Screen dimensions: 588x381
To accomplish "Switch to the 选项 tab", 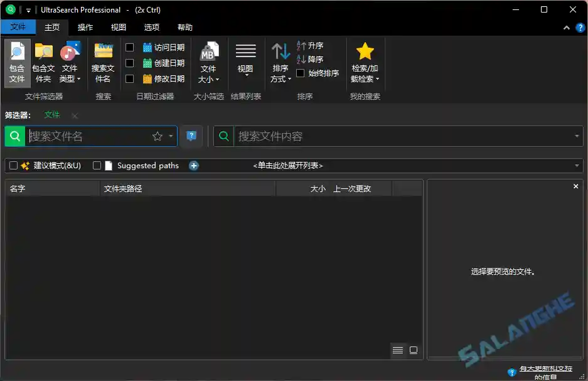I will coord(151,27).
